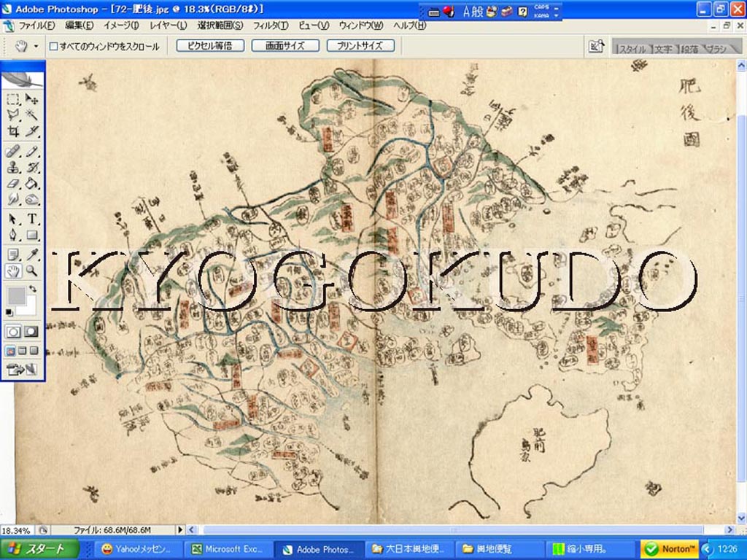Open the Hand tool preset dropdown
The width and height of the screenshot is (747, 560).
(x=36, y=47)
